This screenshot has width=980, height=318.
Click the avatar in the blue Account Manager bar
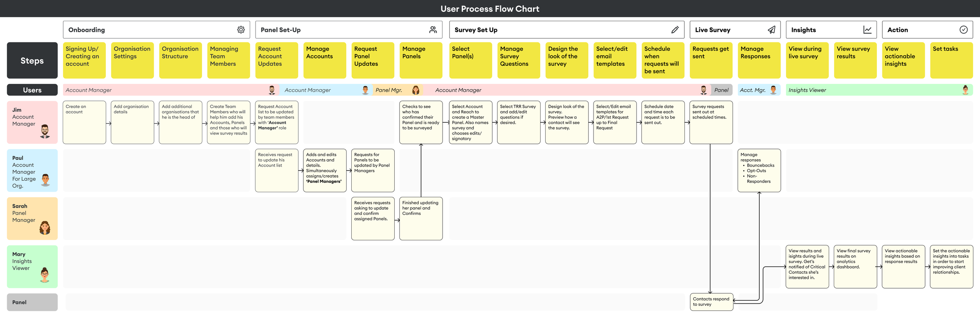click(x=365, y=90)
